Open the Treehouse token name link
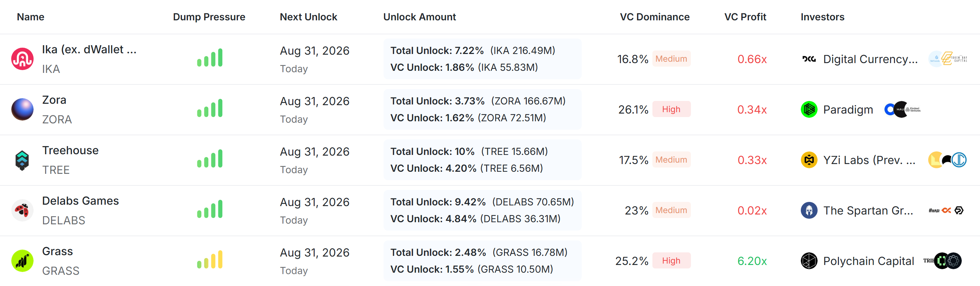This screenshot has width=980, height=286. pos(70,150)
